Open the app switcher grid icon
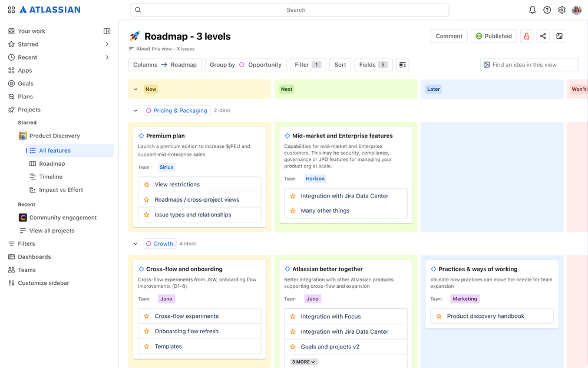Screen dimensions: 588x368 pyautogui.click(x=11, y=10)
